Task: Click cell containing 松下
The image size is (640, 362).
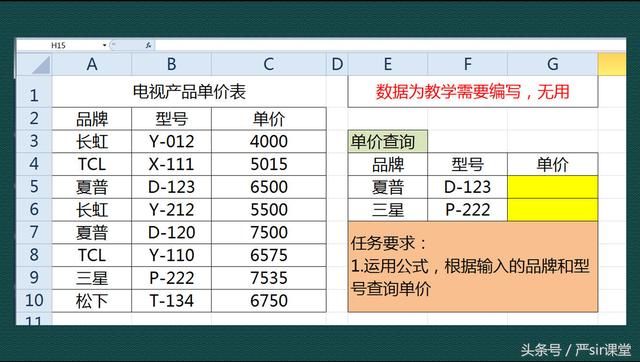Action: coord(92,301)
